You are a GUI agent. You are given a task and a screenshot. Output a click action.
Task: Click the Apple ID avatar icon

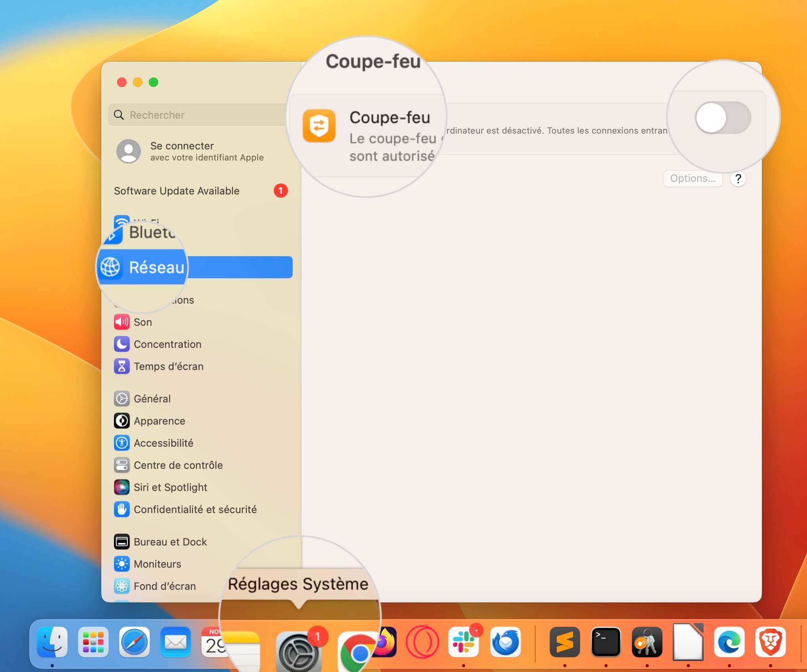click(129, 151)
